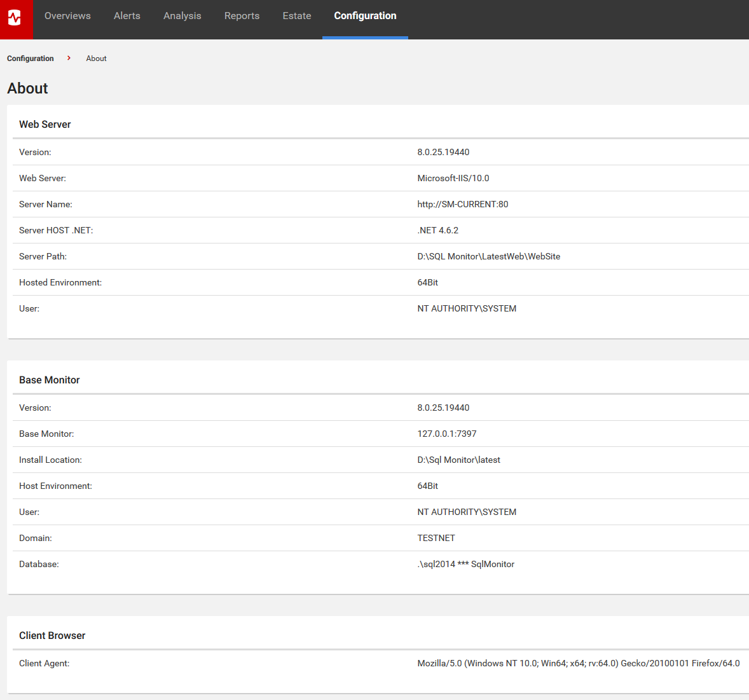Open the Overviews tab
This screenshot has width=749, height=700.
point(67,16)
